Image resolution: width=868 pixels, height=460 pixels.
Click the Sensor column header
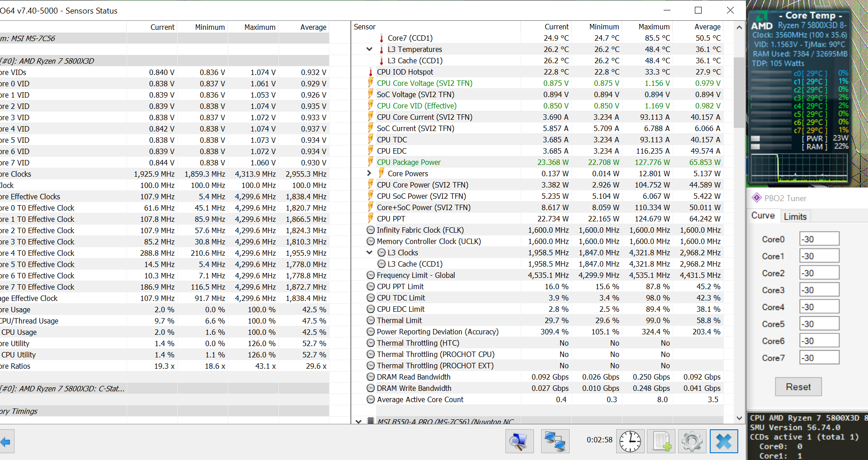[365, 27]
